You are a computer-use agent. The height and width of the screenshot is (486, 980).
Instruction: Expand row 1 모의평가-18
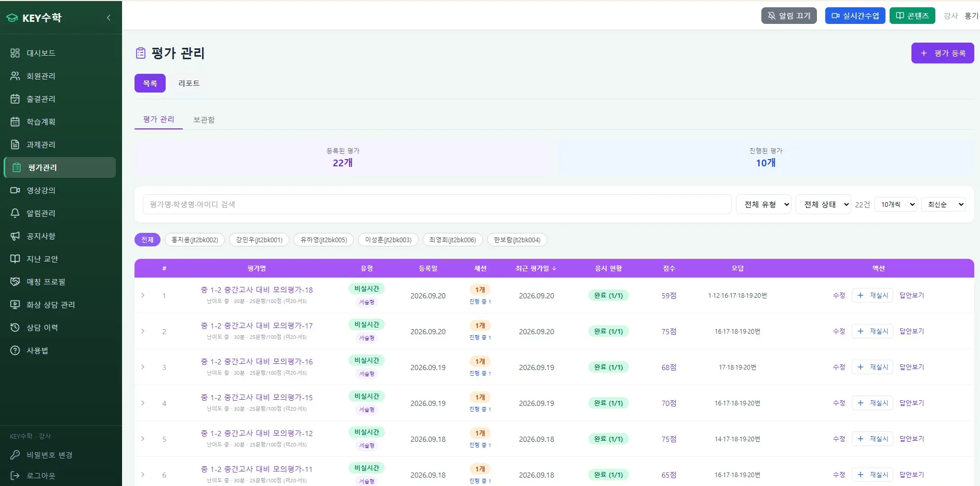point(143,295)
